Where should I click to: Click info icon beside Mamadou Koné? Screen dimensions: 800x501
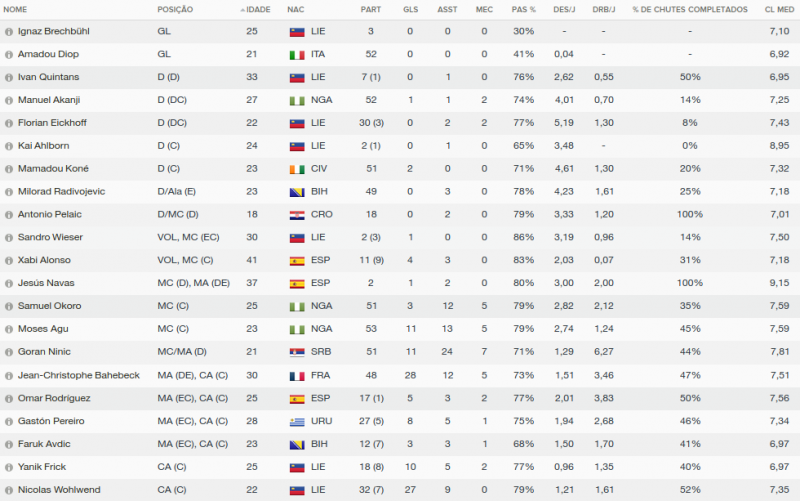click(9, 169)
